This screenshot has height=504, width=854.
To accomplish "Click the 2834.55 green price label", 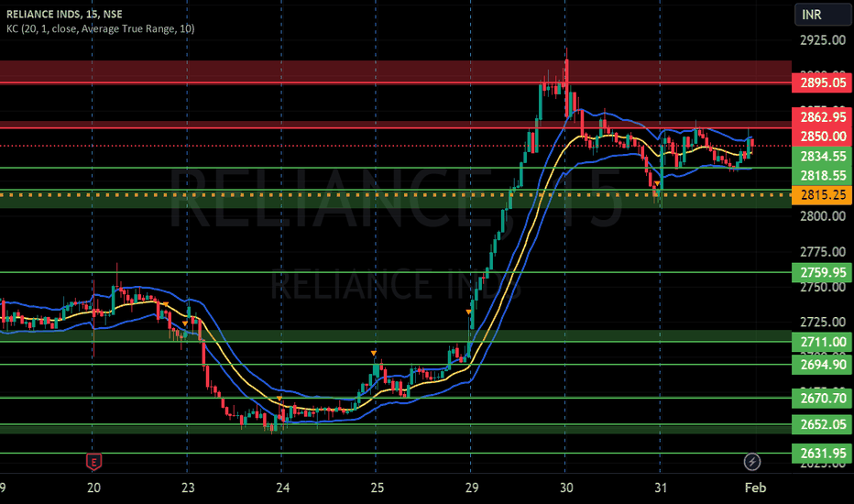I will tap(823, 157).
